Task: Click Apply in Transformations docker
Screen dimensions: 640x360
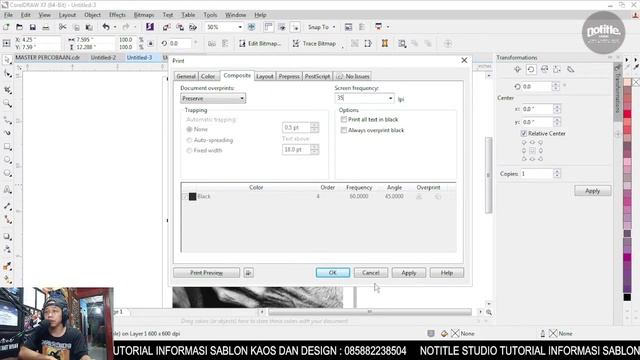Action: [593, 191]
